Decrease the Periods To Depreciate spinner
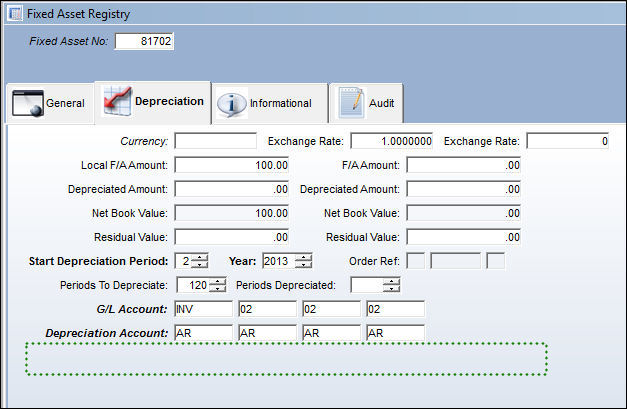 click(x=218, y=289)
